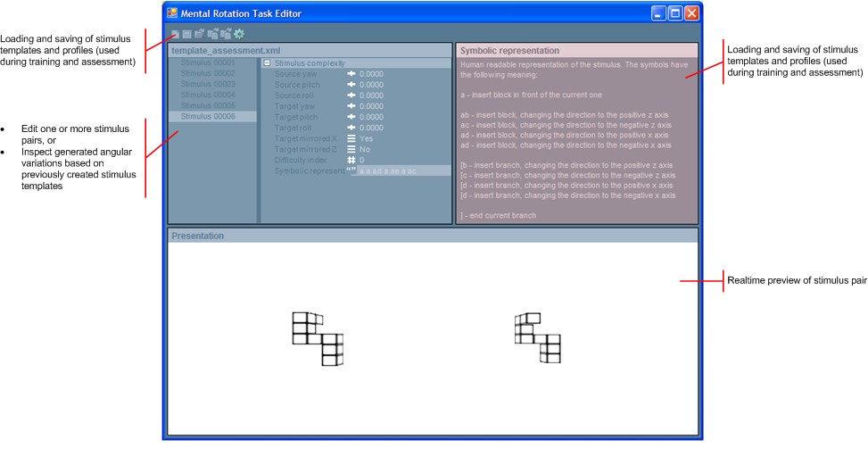The image size is (868, 464).
Task: Click the app icon in the title bar
Action: 172,12
